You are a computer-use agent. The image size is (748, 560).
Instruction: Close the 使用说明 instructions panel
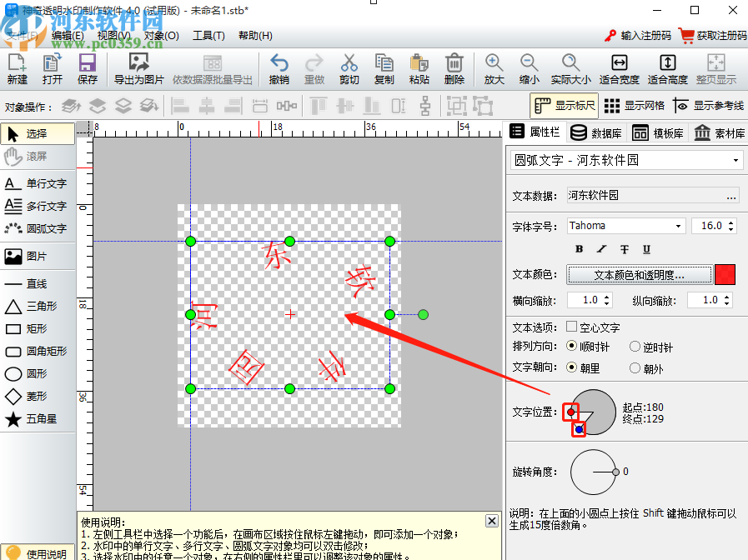[491, 520]
